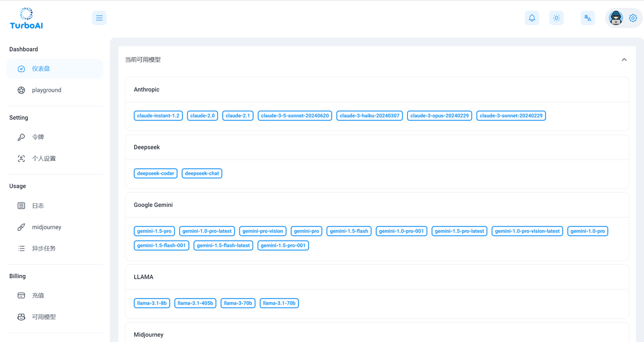Click the Usage sidebar group label
The image size is (644, 342).
coord(17,186)
